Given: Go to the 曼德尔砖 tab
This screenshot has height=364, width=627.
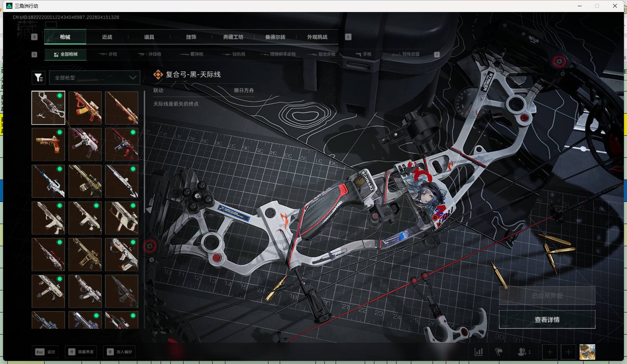Looking at the screenshot, I should point(275,37).
